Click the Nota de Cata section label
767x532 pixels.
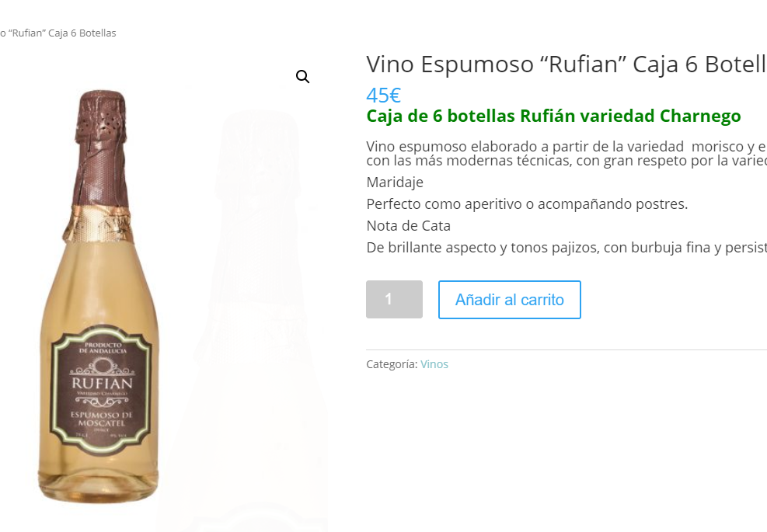(x=409, y=226)
